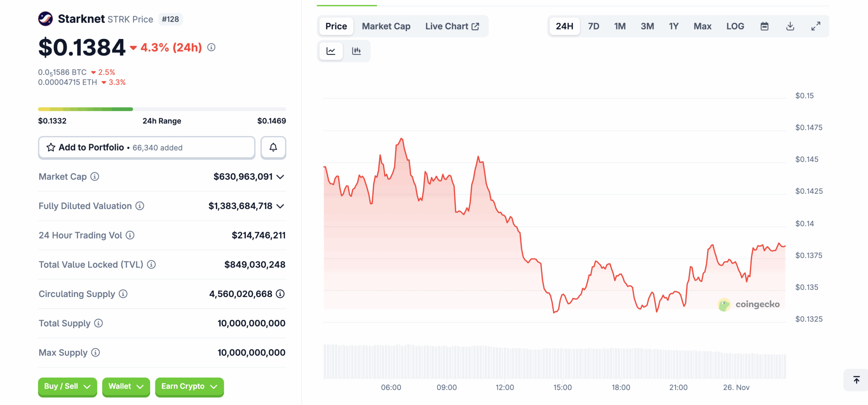Open the Earn Crypto menu
This screenshot has width=868, height=405.
(189, 387)
